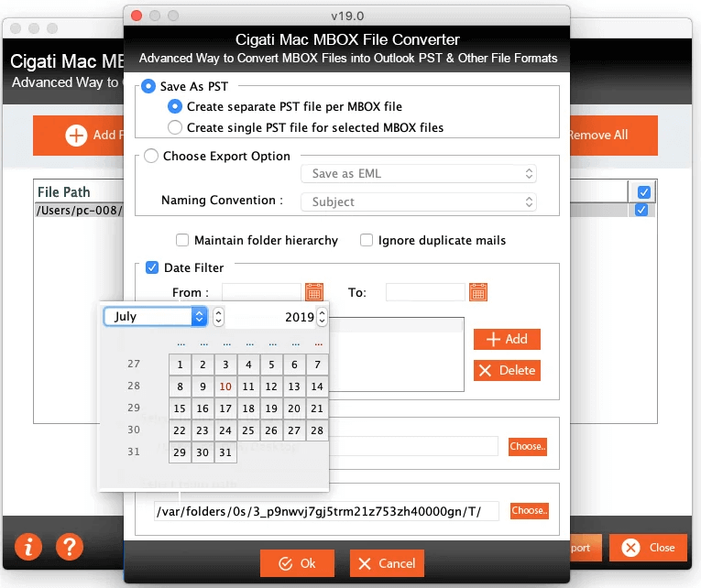Screen dimensions: 701x588
Task: Open the Naming Convention Subject dropdown
Action: pyautogui.click(x=419, y=202)
